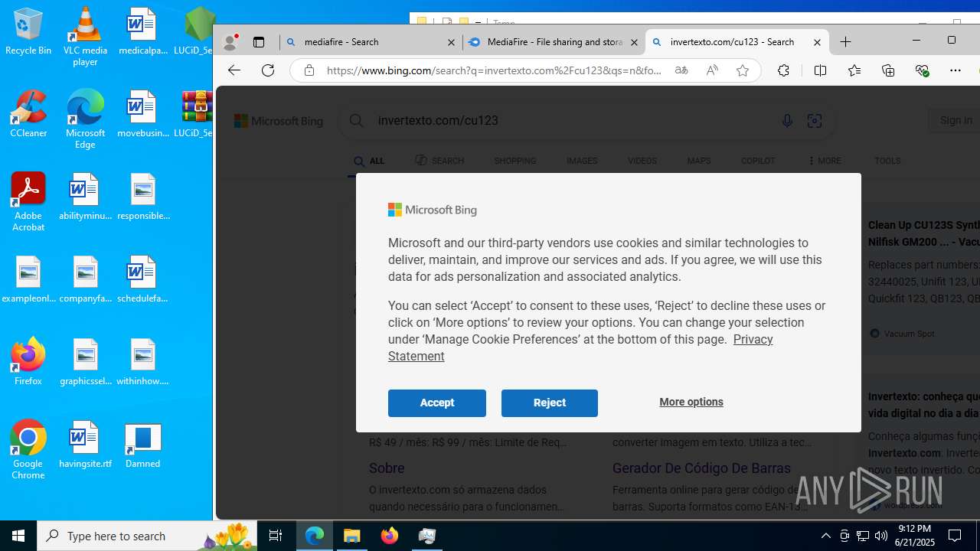980x551 pixels.
Task: Enable split screen icon
Action: pos(820,70)
